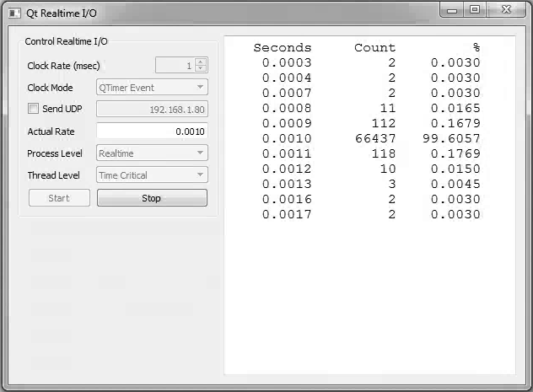
Task: Click the 0.0165 percentage value
Action: tap(456, 109)
